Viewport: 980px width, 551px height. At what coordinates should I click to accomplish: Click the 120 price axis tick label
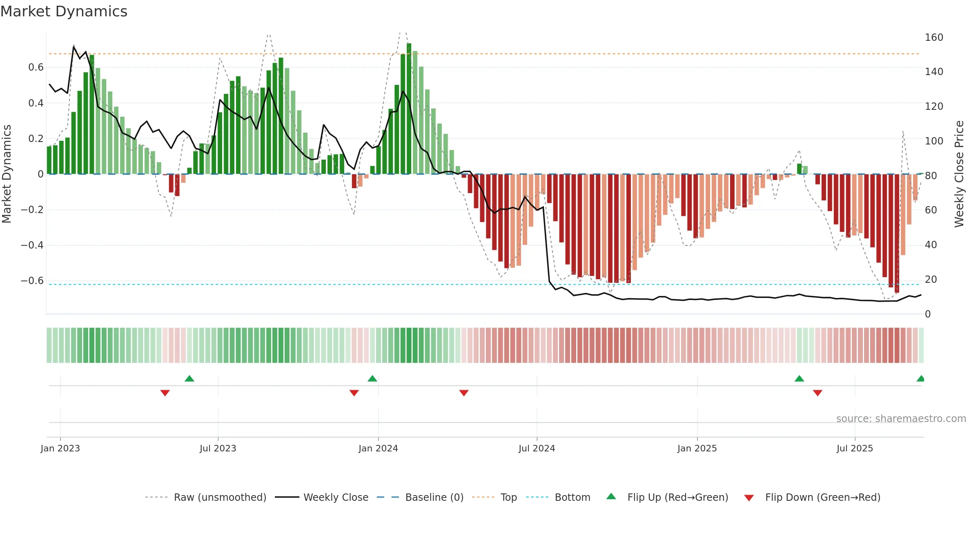pyautogui.click(x=934, y=107)
